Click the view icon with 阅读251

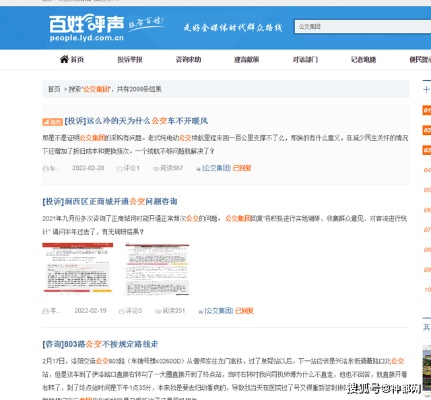click(x=158, y=311)
